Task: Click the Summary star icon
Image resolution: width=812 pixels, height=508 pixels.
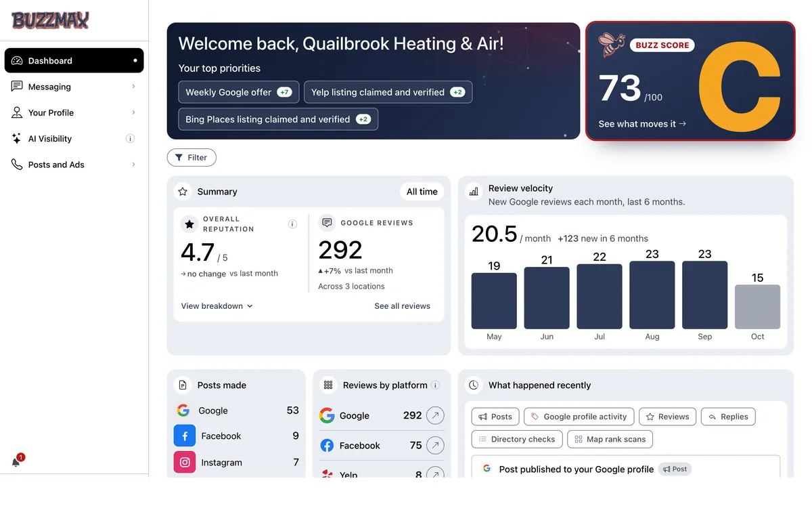Action: tap(183, 192)
